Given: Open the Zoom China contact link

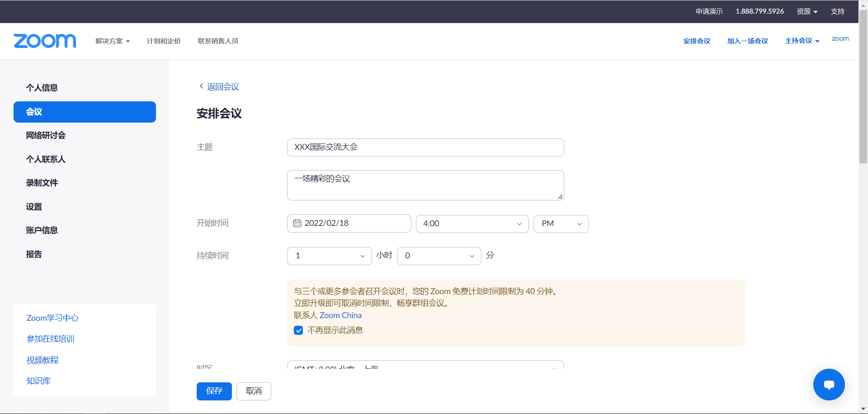Looking at the screenshot, I should point(341,315).
